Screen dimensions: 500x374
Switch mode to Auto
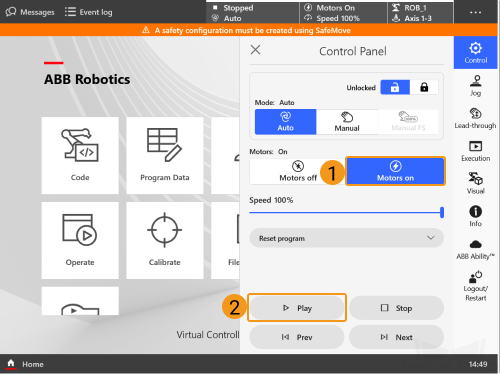click(286, 122)
